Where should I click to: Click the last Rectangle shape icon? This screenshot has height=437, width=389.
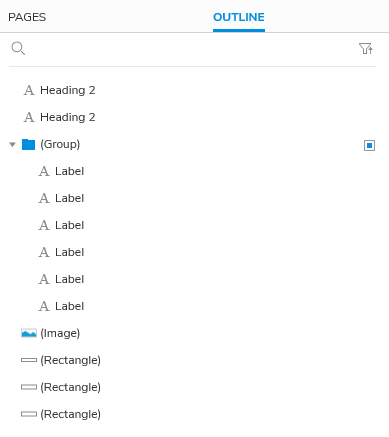pos(29,414)
